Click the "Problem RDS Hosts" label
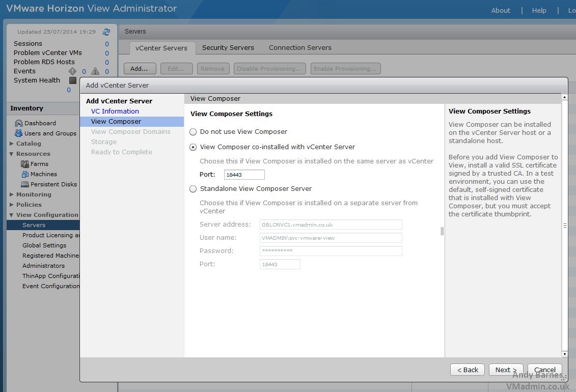Image resolution: width=576 pixels, height=392 pixels. point(44,62)
